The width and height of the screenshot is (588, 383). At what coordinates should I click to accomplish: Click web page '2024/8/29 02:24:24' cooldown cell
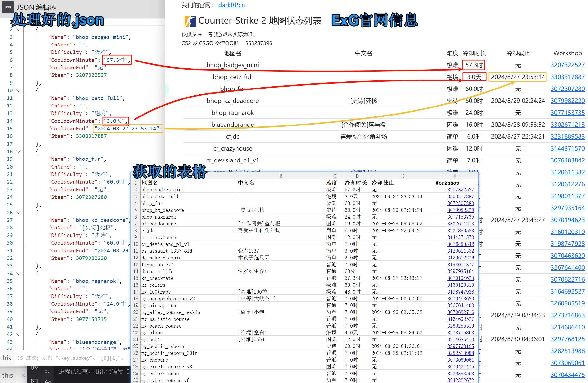518,101
